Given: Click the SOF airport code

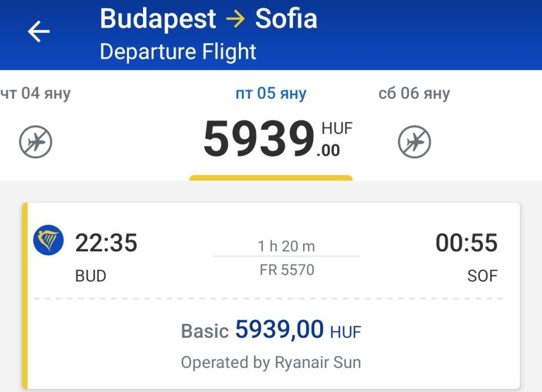Looking at the screenshot, I should click(482, 275).
